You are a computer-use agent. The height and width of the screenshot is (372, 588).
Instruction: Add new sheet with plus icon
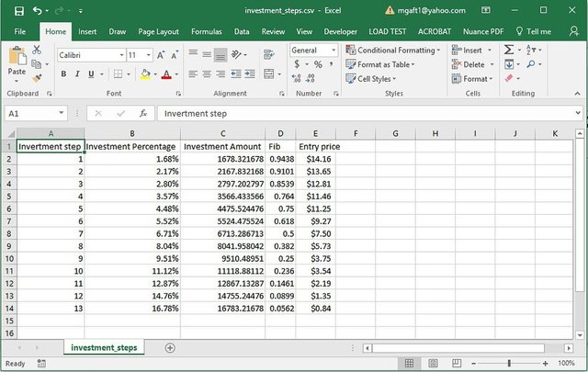point(170,348)
